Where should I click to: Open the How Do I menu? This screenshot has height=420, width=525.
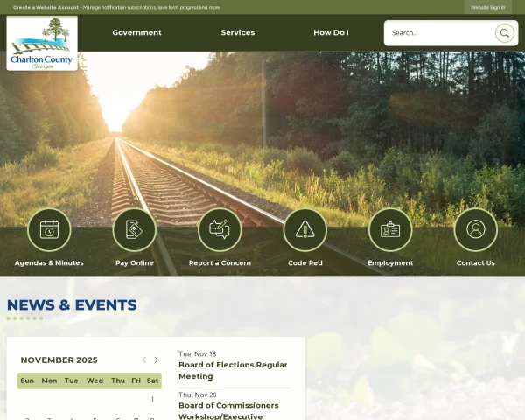pyautogui.click(x=331, y=33)
